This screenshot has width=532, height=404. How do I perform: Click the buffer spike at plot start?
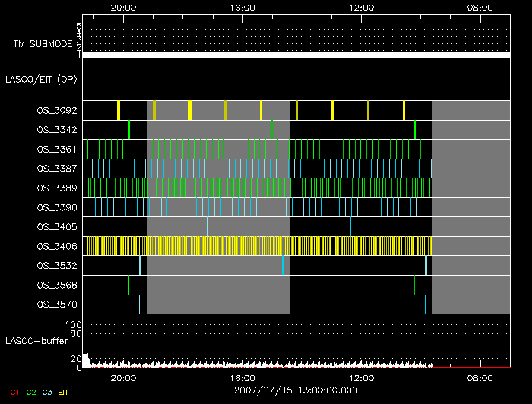point(86,360)
